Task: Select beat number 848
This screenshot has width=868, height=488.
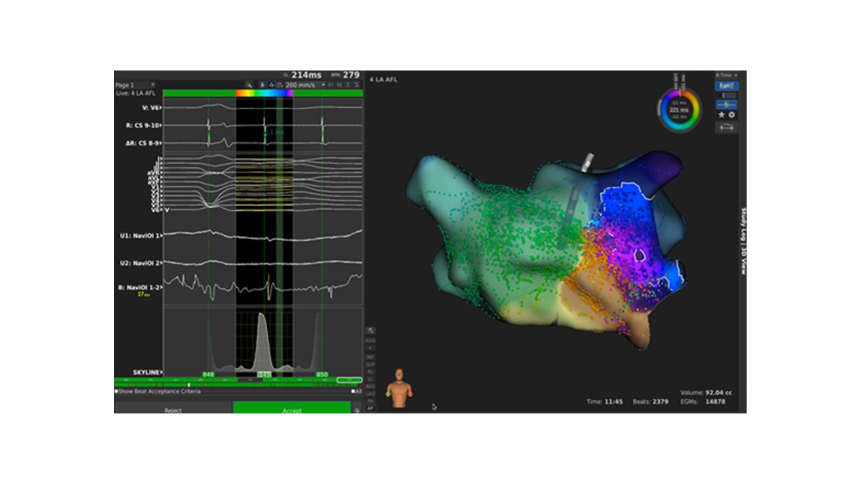Action: (x=208, y=374)
